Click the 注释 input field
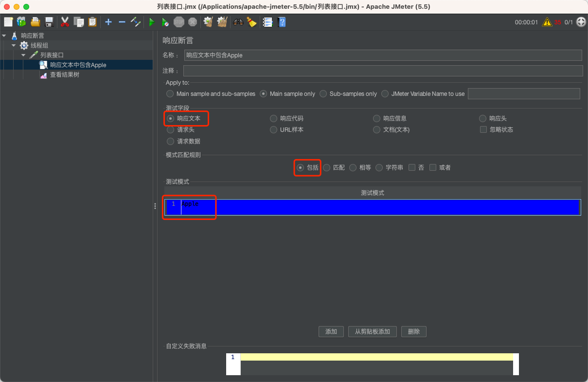Screen dimensions: 588x382 point(383,71)
